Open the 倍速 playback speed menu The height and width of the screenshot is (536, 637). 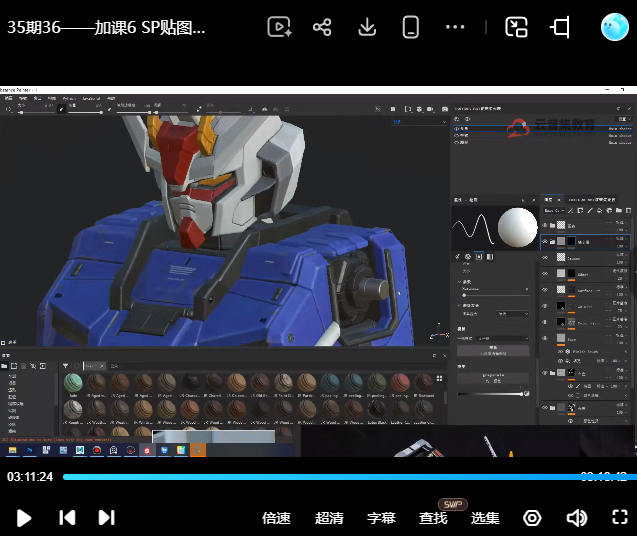[276, 518]
